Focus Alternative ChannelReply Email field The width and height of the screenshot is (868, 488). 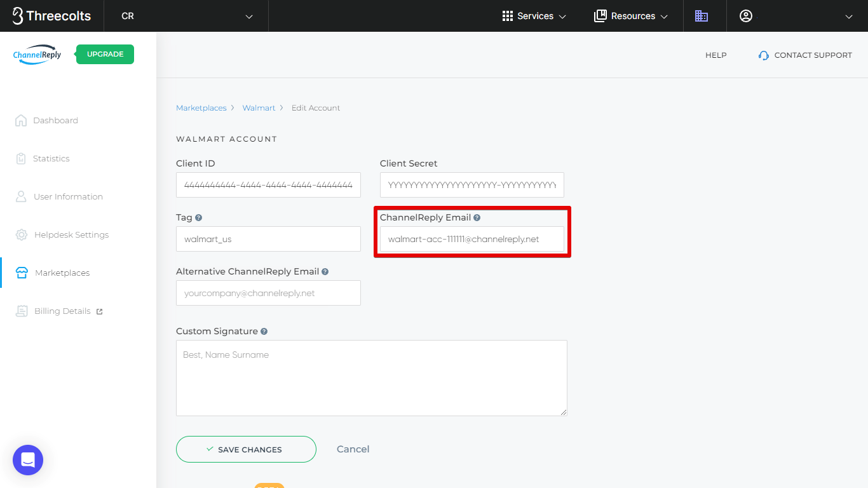pyautogui.click(x=268, y=293)
